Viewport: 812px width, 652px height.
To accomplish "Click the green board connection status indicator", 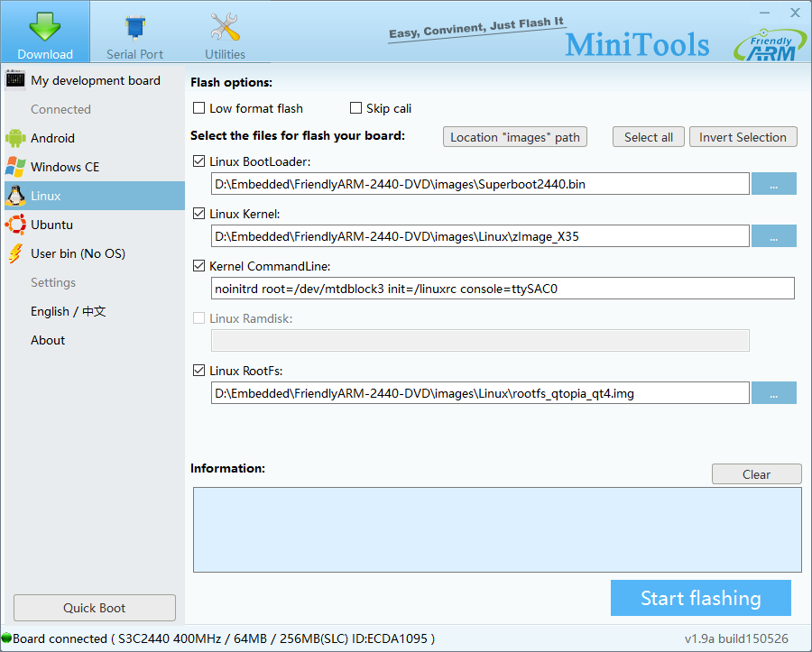I will coord(6,638).
